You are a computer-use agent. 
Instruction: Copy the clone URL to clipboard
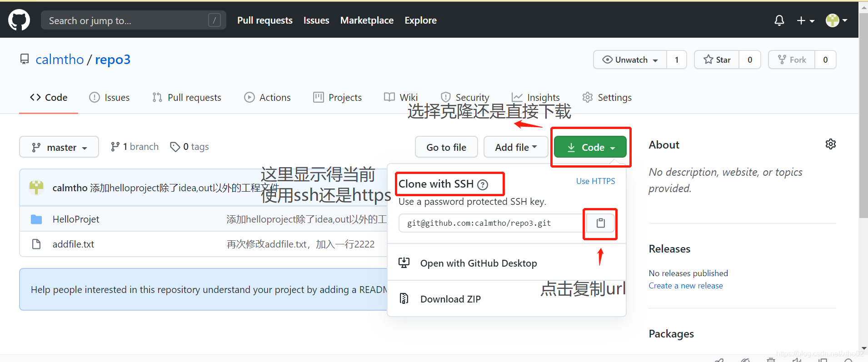600,223
